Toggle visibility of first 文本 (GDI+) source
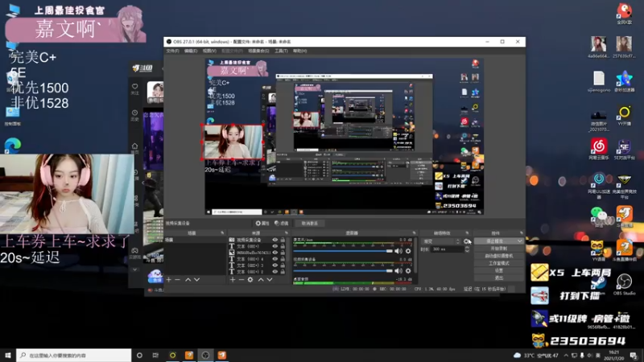This screenshot has height=362, width=644. (275, 246)
